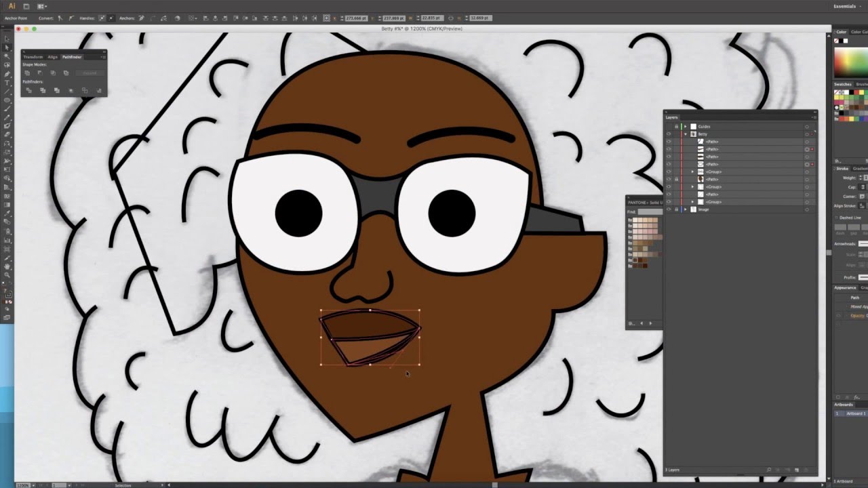
Task: Select the Direct Selection tool
Action: pos(7,47)
